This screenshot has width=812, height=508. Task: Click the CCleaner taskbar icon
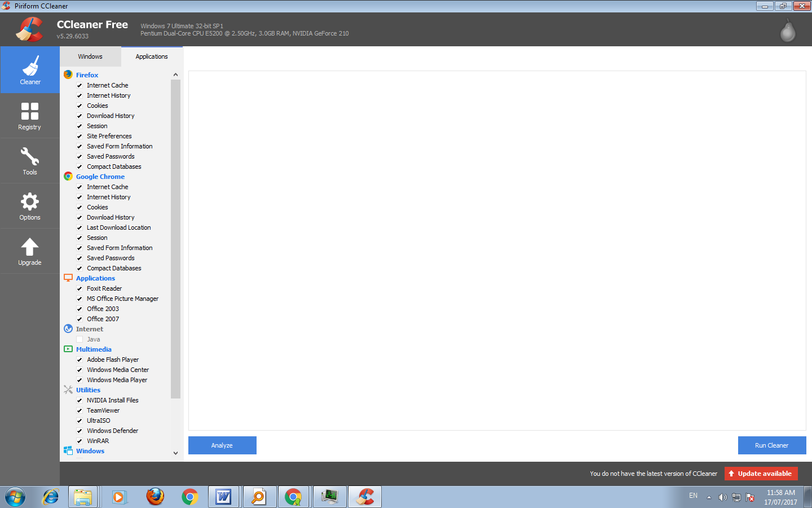click(x=365, y=497)
